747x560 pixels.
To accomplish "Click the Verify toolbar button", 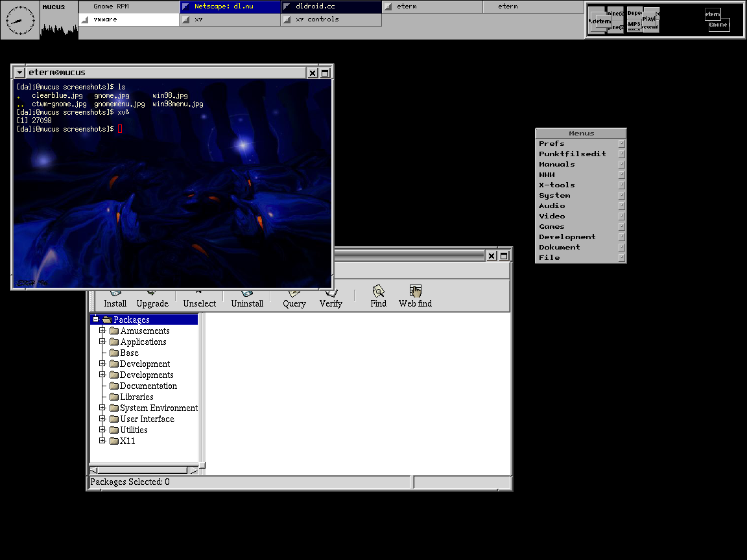I will coord(331,299).
